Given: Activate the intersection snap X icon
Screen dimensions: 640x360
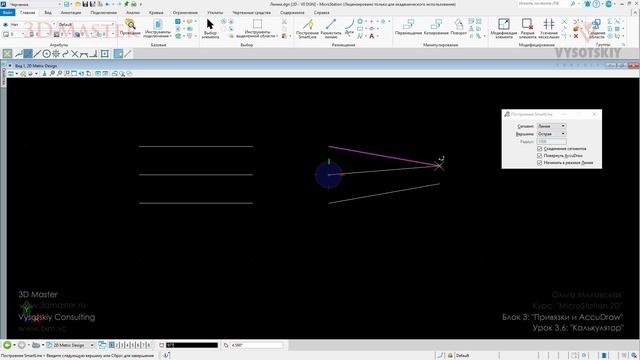Looking at the screenshot, I should tap(74, 53).
